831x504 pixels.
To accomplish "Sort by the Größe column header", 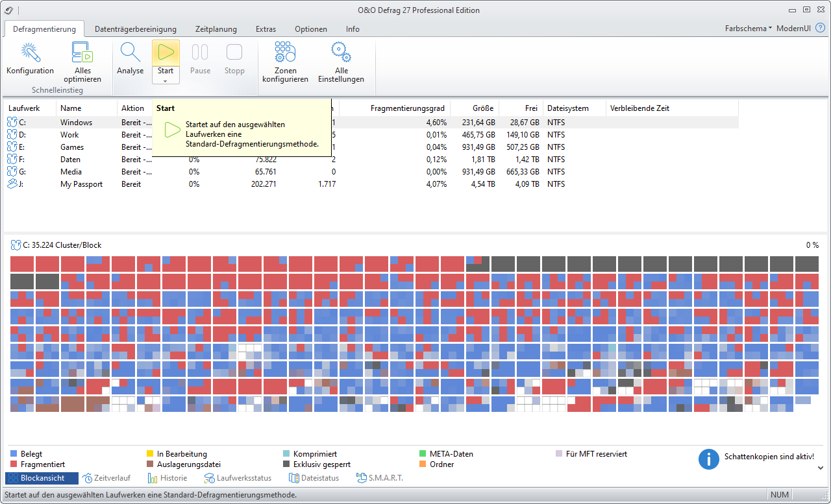I will (474, 108).
